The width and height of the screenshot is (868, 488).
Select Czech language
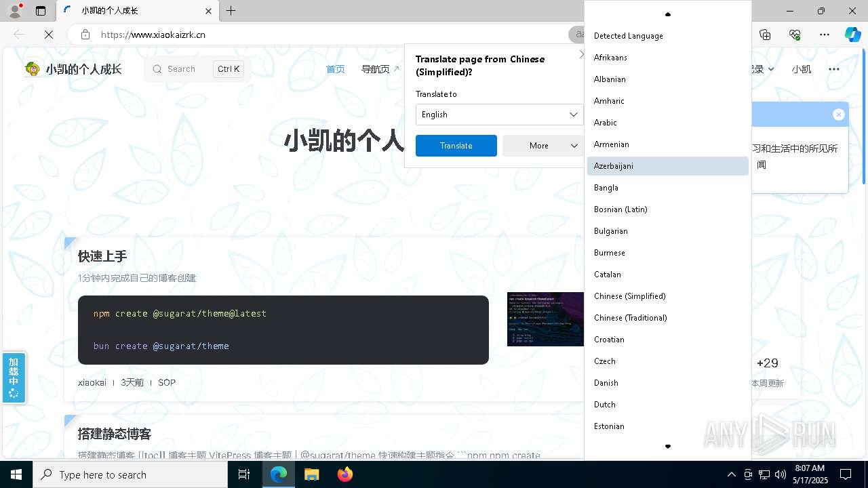point(667,361)
